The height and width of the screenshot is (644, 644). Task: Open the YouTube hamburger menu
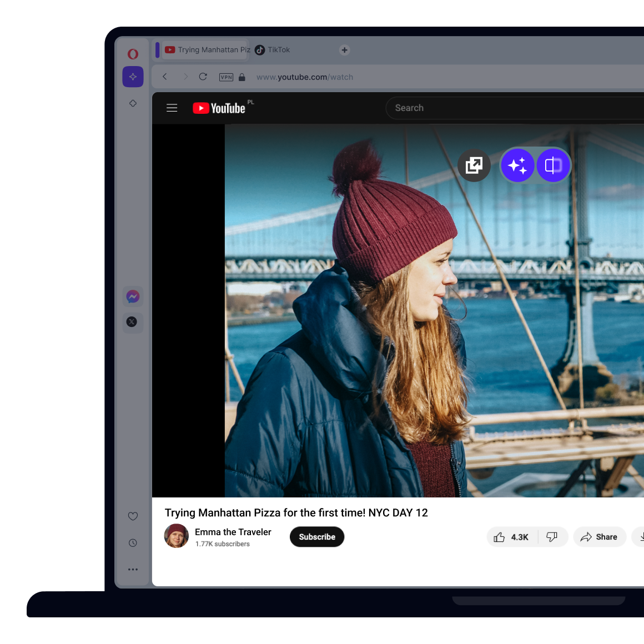tap(172, 108)
